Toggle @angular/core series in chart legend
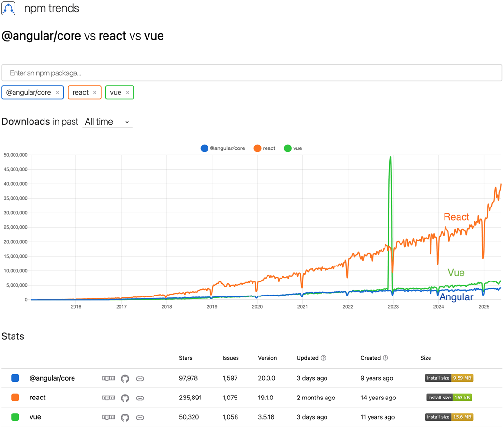Image resolution: width=504 pixels, height=429 pixels. (x=222, y=148)
